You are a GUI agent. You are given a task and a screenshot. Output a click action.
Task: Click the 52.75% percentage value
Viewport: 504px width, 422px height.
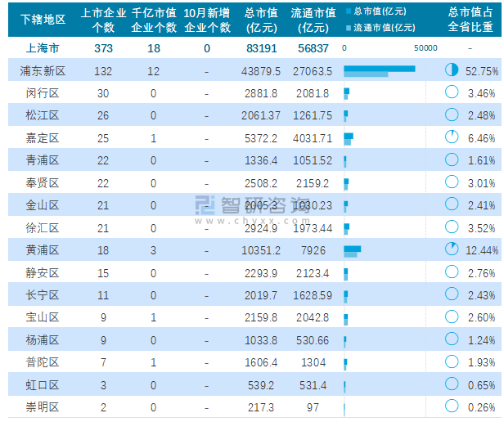(481, 71)
